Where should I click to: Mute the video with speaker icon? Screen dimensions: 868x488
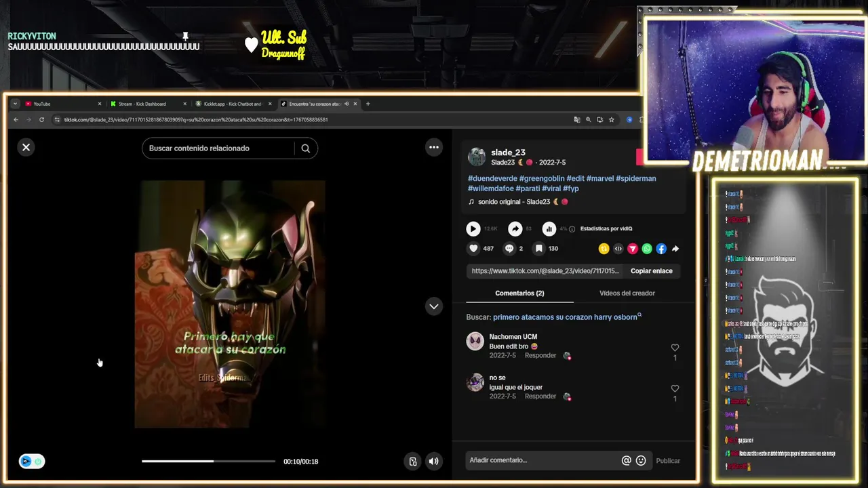click(434, 462)
